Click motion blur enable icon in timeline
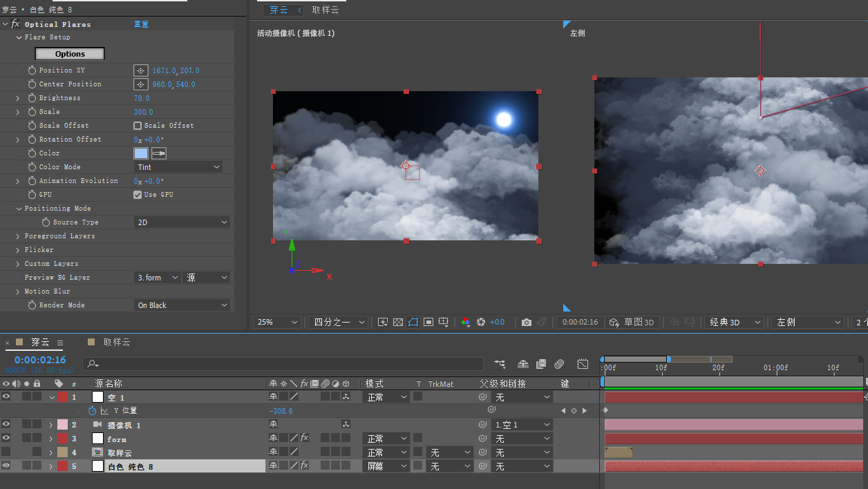This screenshot has width=868, height=489. (558, 364)
